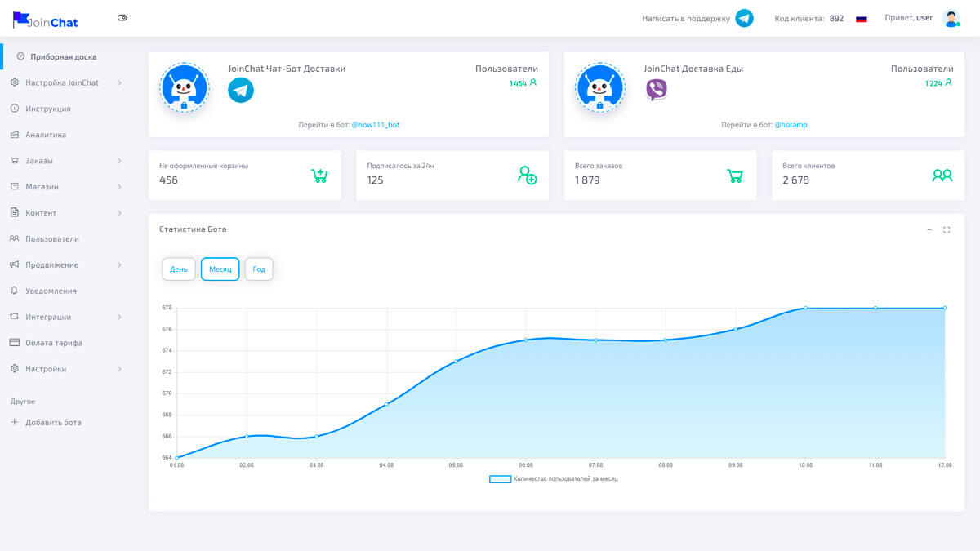Viewport: 980px width, 551px height.
Task: Open Пользователи menu item in sidebar
Action: (52, 239)
